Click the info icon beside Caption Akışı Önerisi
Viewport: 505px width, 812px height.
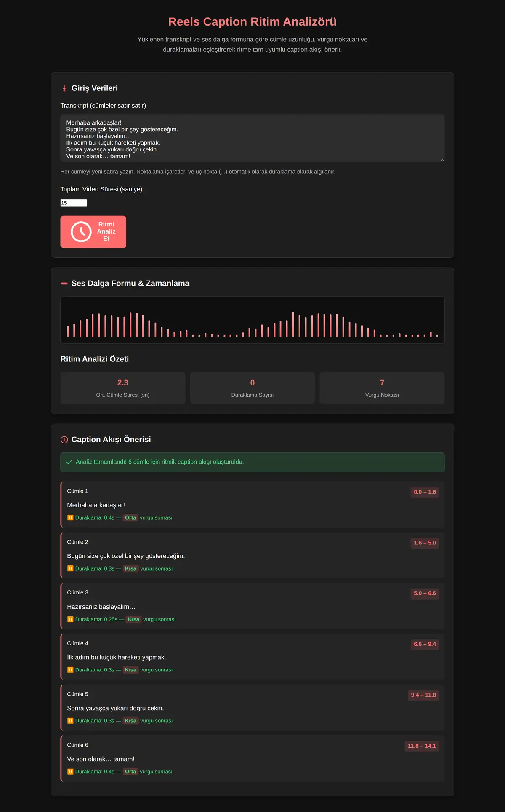(x=64, y=440)
